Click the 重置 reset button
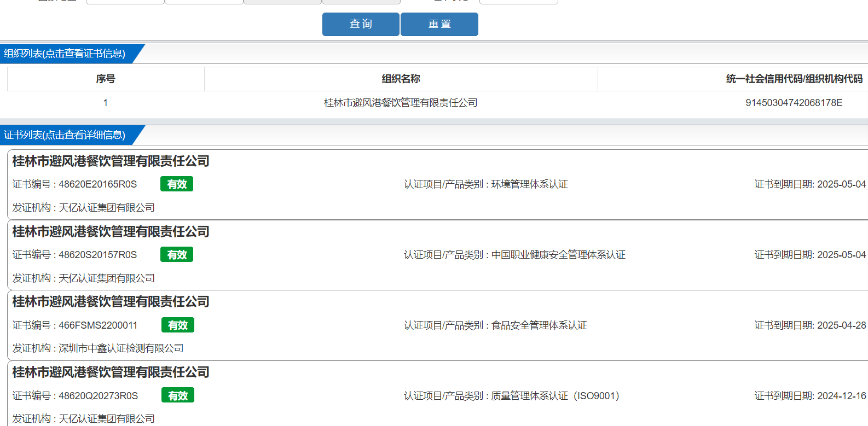This screenshot has width=868, height=426. coord(439,24)
